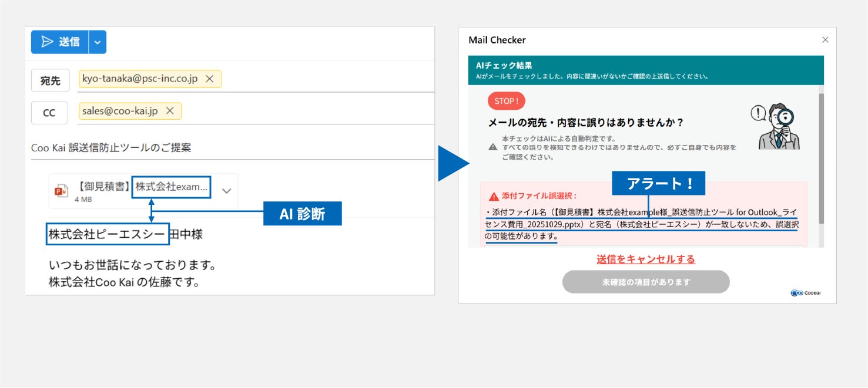Click the attachment name 【御見積書】

tap(103, 187)
